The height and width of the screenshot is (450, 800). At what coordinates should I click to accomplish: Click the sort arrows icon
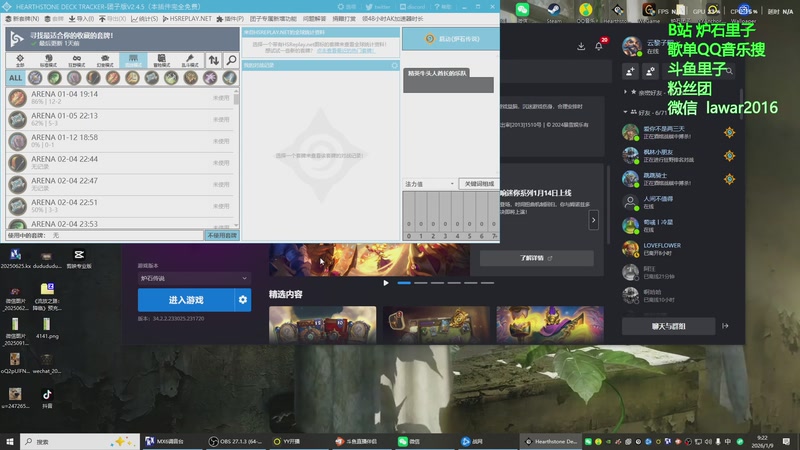[x=214, y=61]
